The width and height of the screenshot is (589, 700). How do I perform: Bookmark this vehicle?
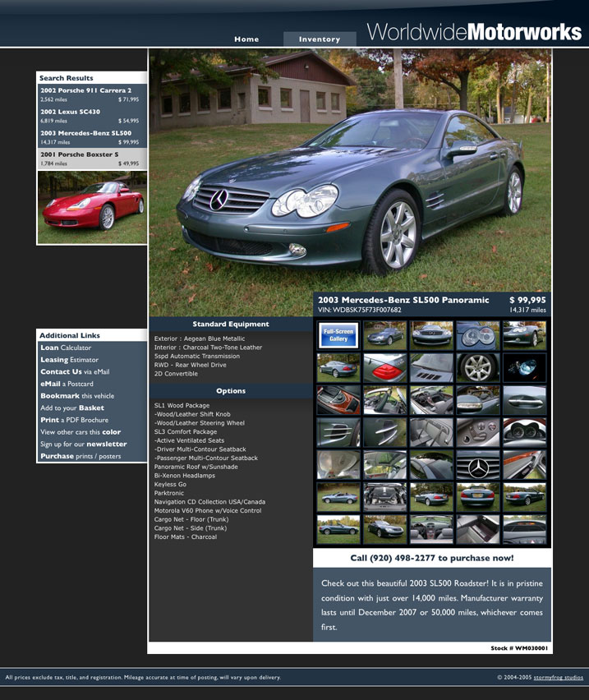pyautogui.click(x=77, y=396)
